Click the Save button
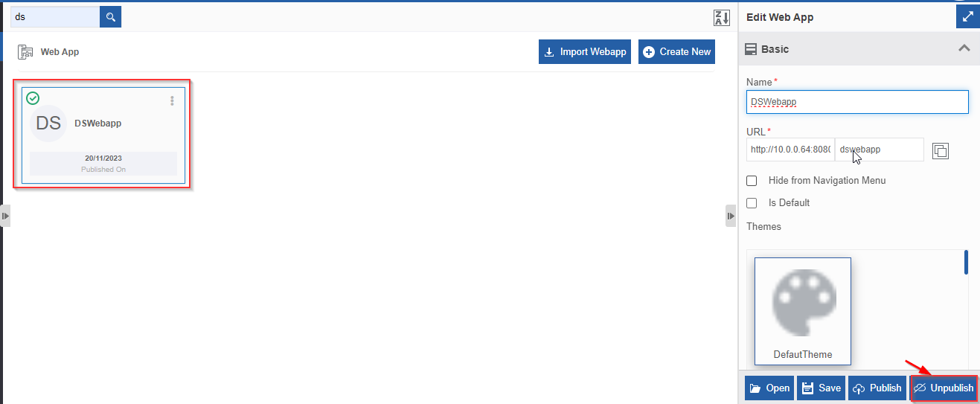The height and width of the screenshot is (404, 980). click(x=821, y=388)
